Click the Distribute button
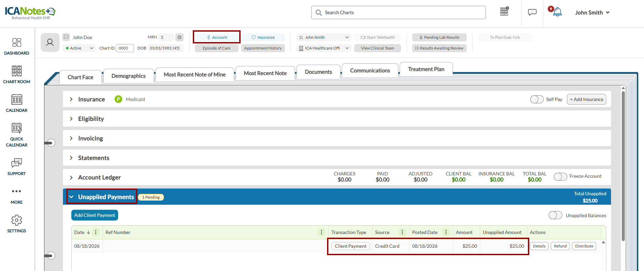This screenshot has width=644, height=271. pyautogui.click(x=584, y=246)
